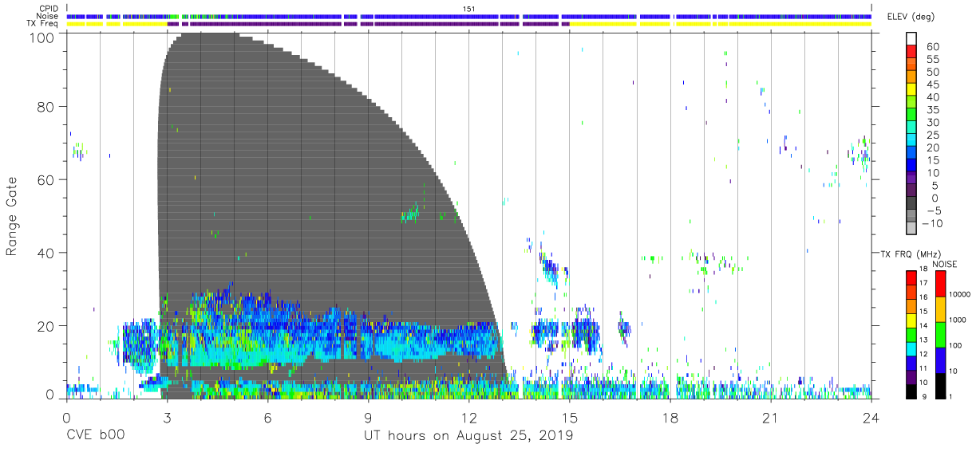
Task: Click the Range Gate tick label 100
Action: click(x=43, y=37)
